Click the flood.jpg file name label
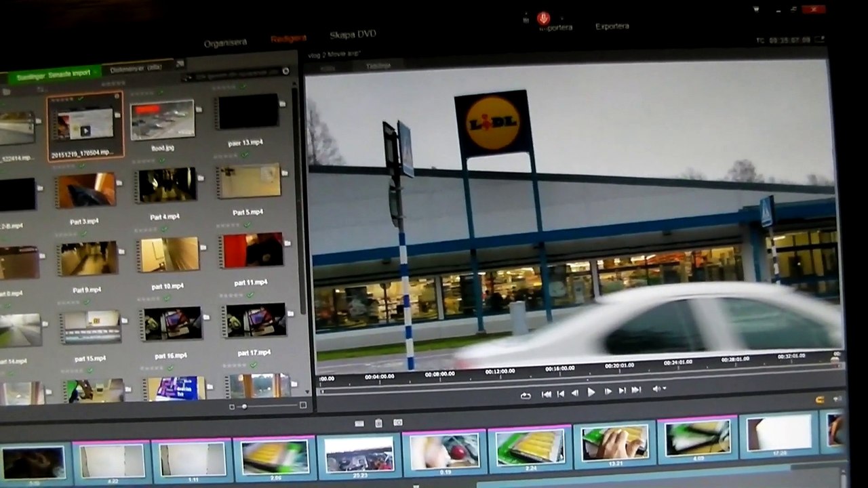 pyautogui.click(x=163, y=148)
